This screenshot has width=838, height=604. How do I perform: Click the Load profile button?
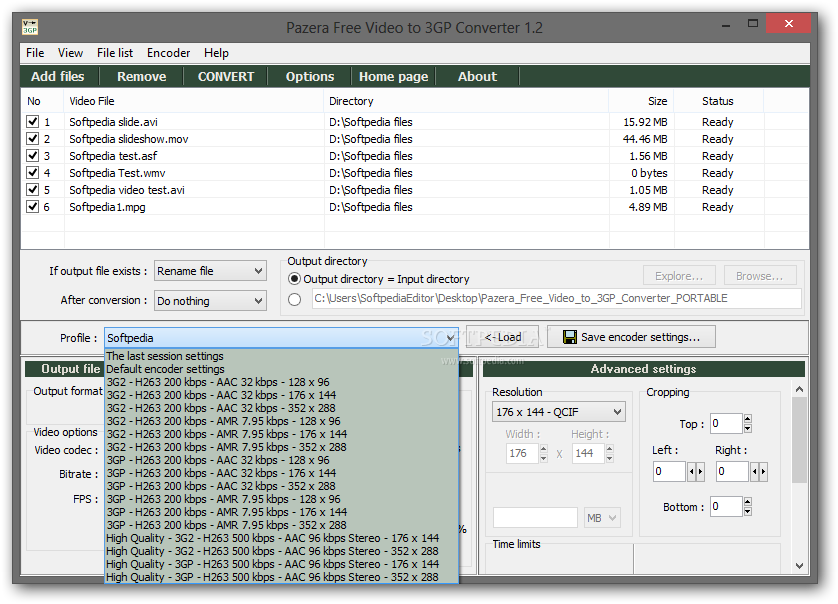(x=502, y=337)
